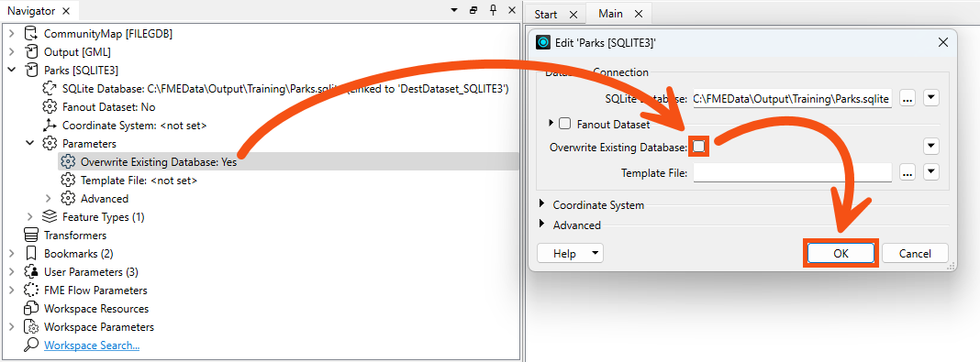Expand the Bookmarks (2) node
Screen dimensions: 980x362
[12, 253]
